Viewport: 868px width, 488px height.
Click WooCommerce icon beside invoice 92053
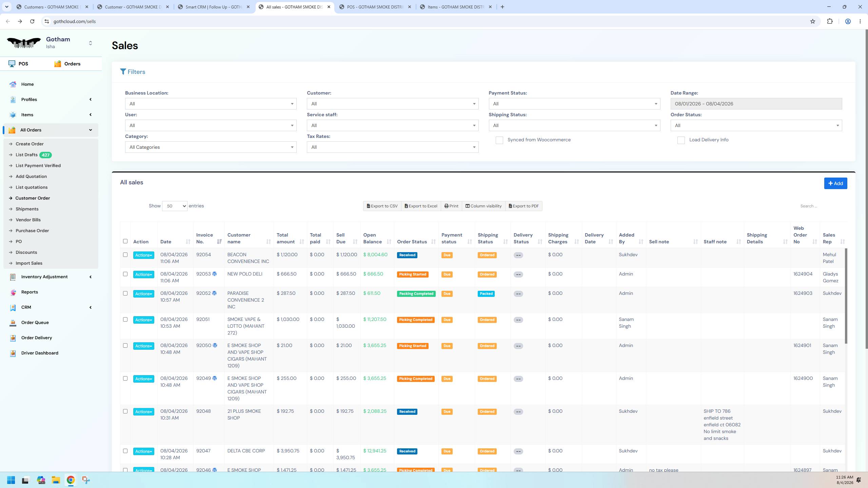pos(215,274)
